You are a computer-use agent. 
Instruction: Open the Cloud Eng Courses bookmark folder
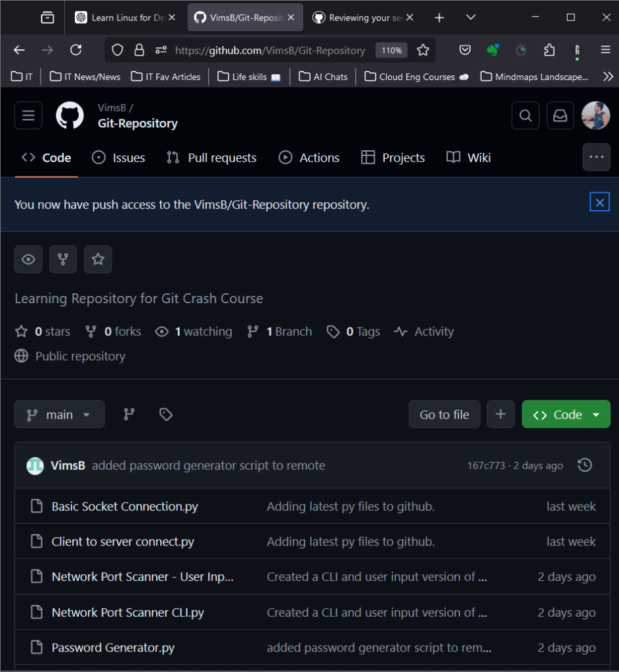click(416, 77)
